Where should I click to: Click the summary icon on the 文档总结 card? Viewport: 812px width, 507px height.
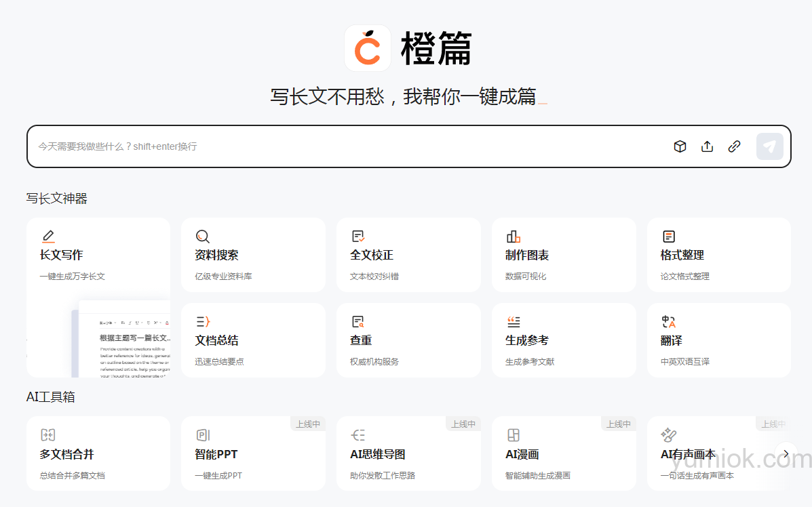point(203,322)
